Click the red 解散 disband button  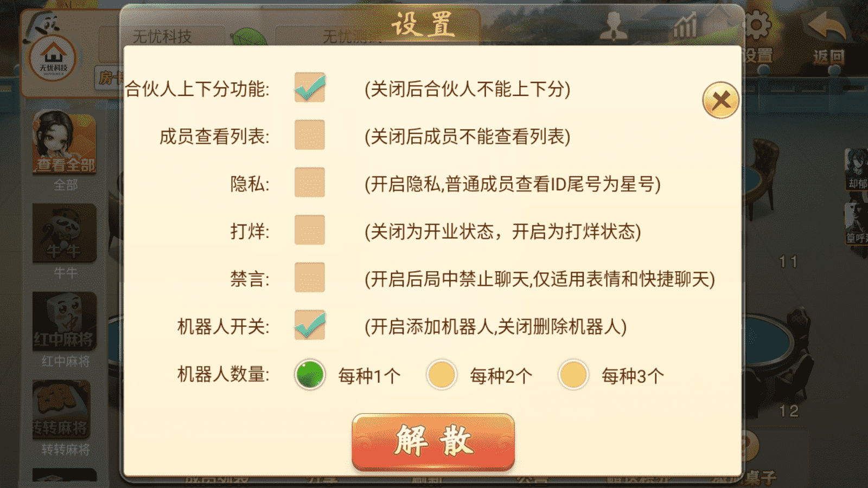pyautogui.click(x=433, y=441)
